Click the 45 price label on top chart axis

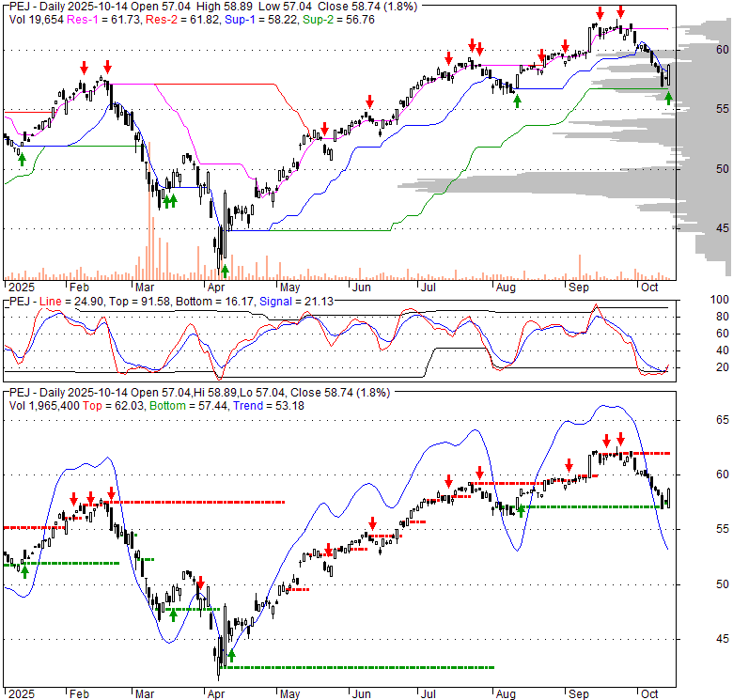tap(723, 228)
